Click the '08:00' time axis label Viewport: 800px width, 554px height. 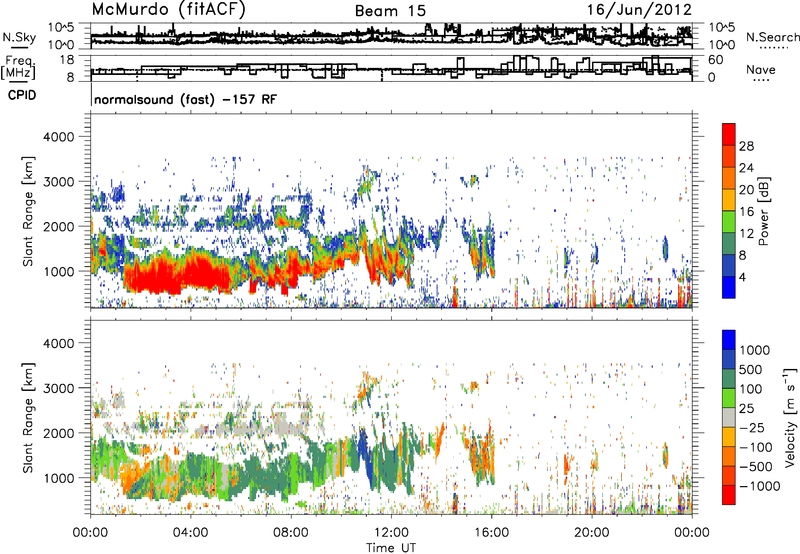click(291, 533)
